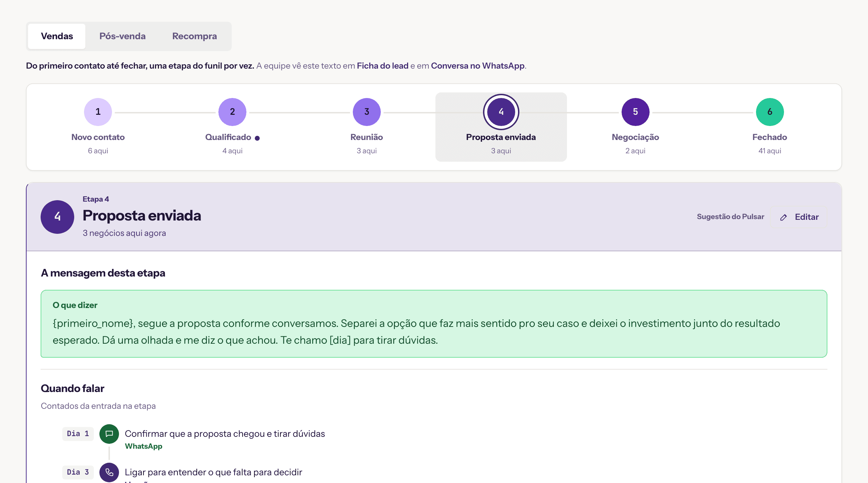
Task: Select stage 3 circle Reunião
Action: point(367,112)
